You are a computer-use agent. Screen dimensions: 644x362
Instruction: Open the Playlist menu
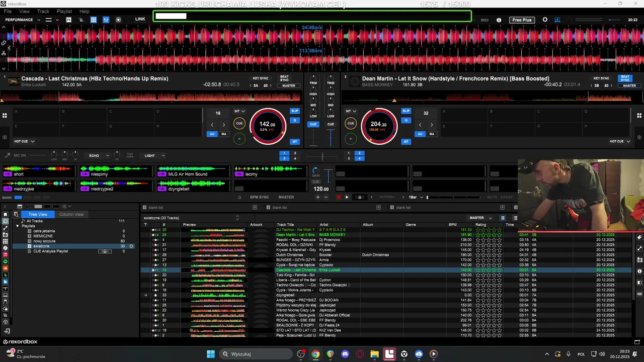64,11
